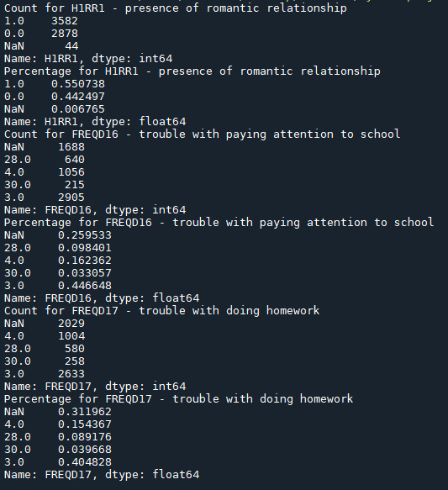The width and height of the screenshot is (448, 490).
Task: Click 'Name: FREQD16, dtype: float64' line
Action: click(x=102, y=298)
